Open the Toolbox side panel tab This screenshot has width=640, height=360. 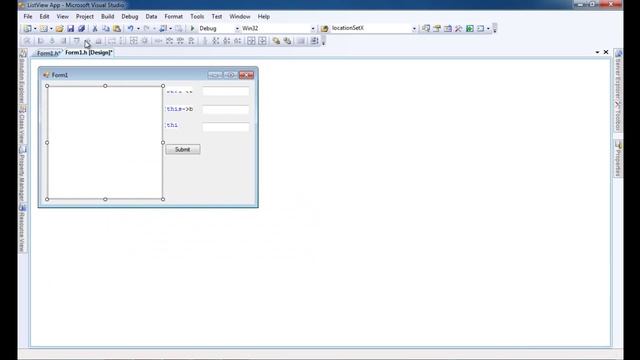pyautogui.click(x=618, y=116)
